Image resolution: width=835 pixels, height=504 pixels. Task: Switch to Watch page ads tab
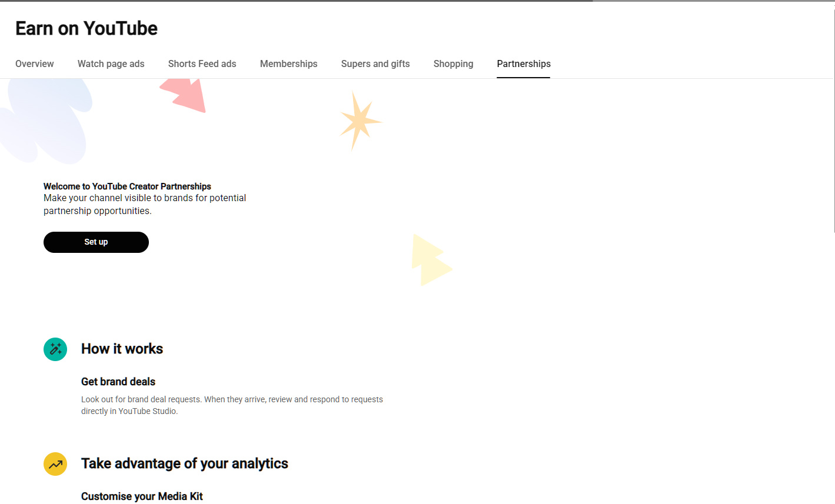111,64
